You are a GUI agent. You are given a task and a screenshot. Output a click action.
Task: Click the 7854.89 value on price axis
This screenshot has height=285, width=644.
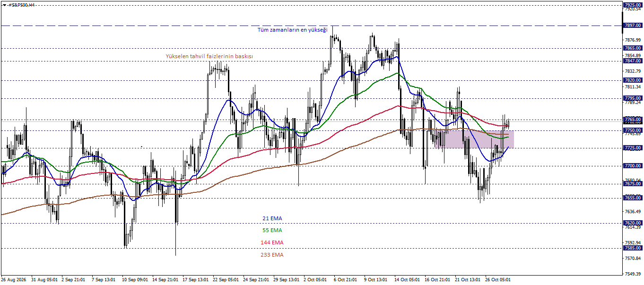(632, 56)
